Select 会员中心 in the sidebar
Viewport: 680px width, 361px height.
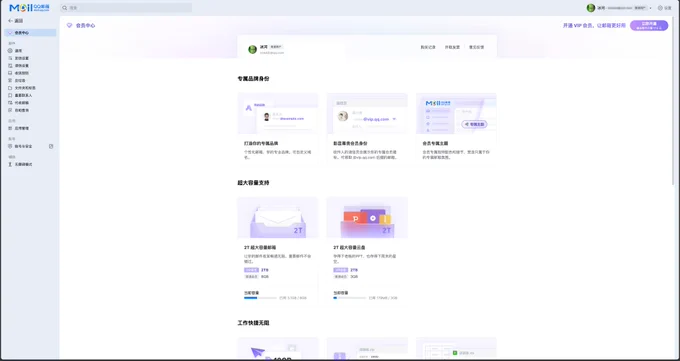pyautogui.click(x=30, y=33)
